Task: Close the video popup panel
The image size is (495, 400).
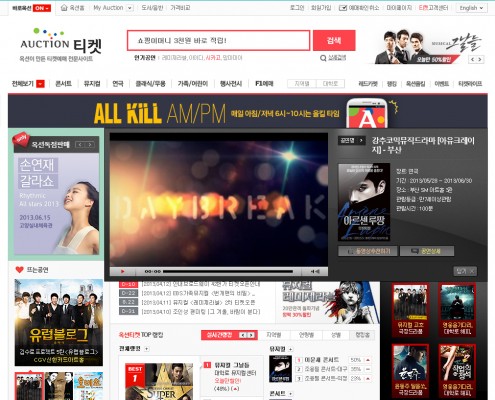Action: (x=465, y=271)
